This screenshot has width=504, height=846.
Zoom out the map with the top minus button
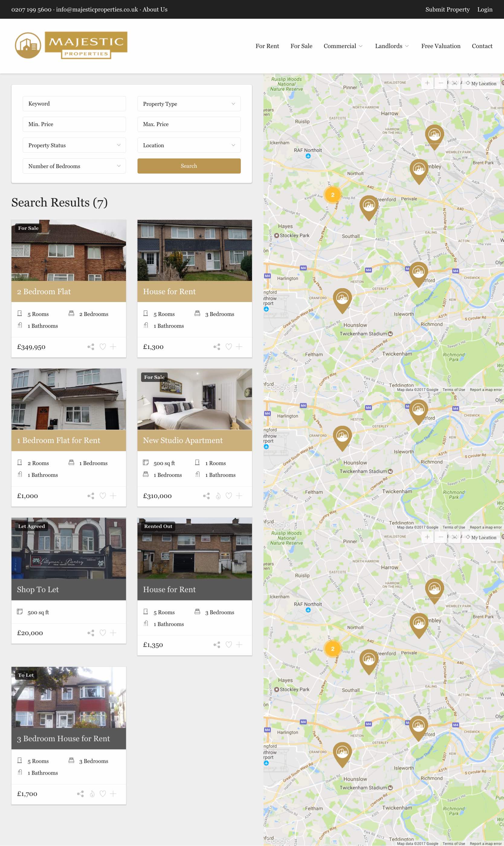pyautogui.click(x=441, y=83)
